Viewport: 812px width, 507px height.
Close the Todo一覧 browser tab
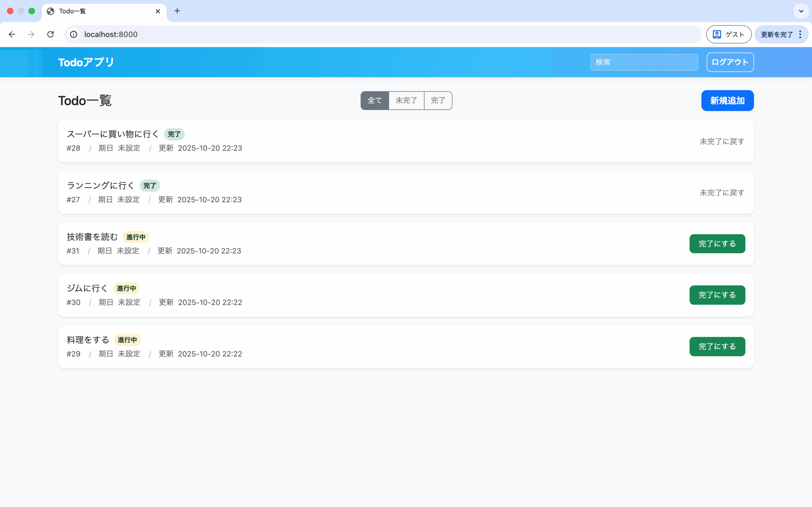[x=158, y=11]
